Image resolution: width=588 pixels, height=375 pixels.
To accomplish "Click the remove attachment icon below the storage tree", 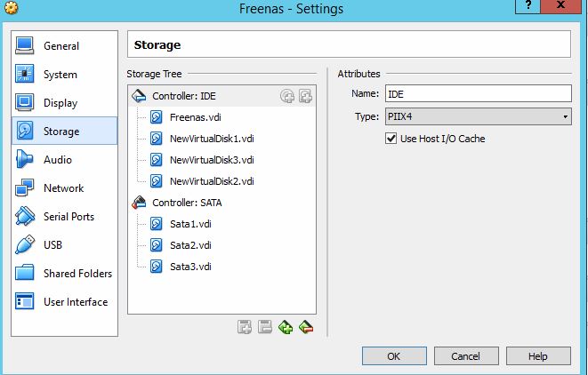I will (265, 327).
